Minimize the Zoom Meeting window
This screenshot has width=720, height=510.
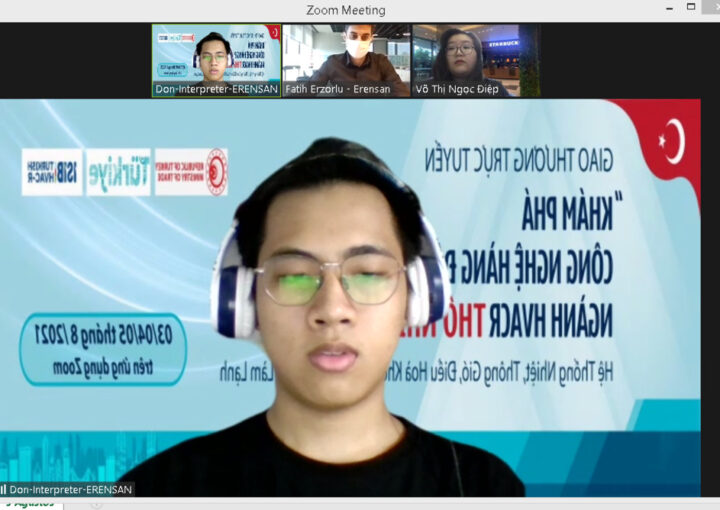pyautogui.click(x=666, y=8)
